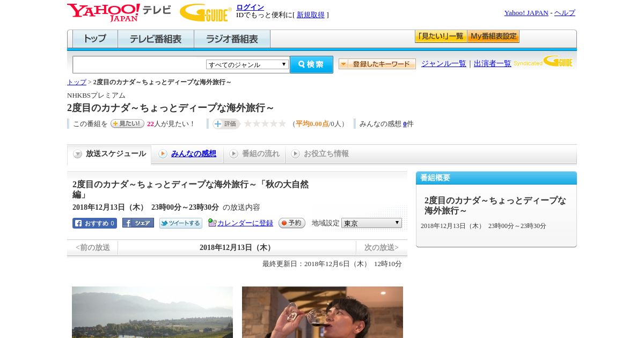Select the お役立ち情報 tab
Viewport: 644px width, 338px height.
click(320, 154)
